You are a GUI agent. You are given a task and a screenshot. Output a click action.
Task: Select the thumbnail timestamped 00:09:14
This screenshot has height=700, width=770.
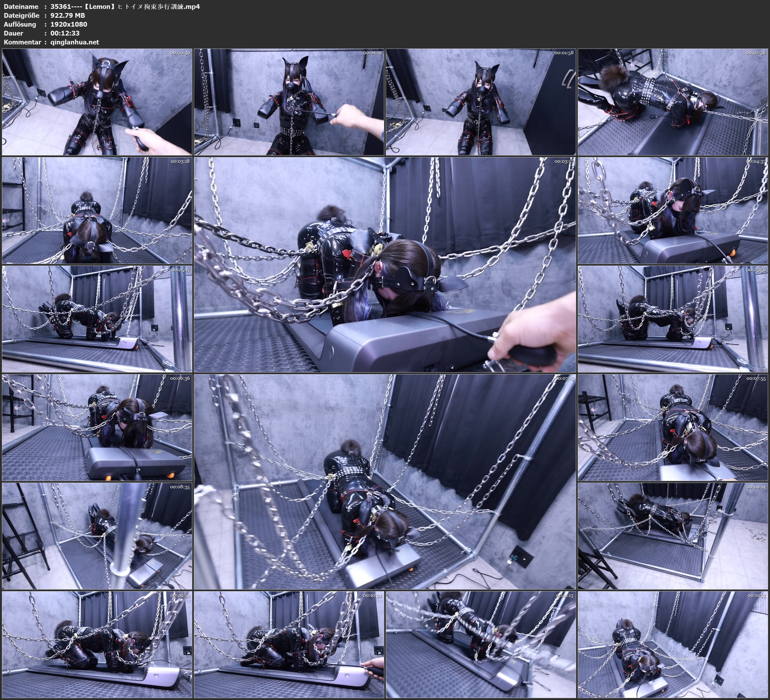pos(673,536)
